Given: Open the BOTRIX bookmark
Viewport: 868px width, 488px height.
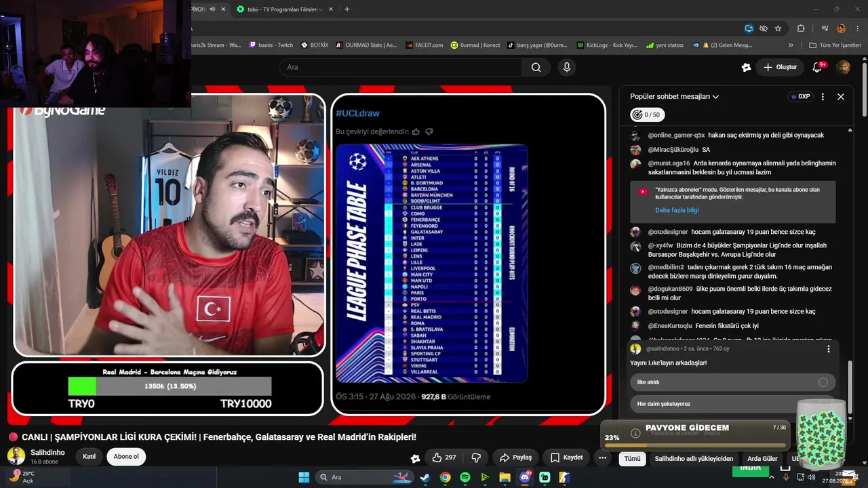Looking at the screenshot, I should [x=315, y=45].
